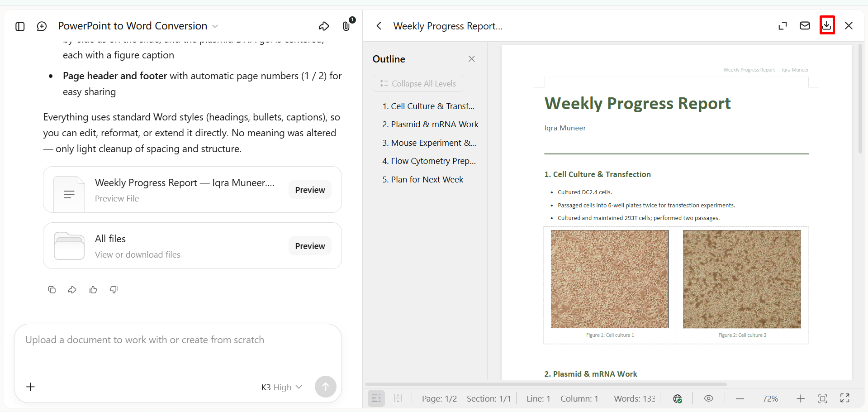Image resolution: width=868 pixels, height=412 pixels.
Task: Click the Figure 1 cell culture image
Action: pyautogui.click(x=610, y=279)
